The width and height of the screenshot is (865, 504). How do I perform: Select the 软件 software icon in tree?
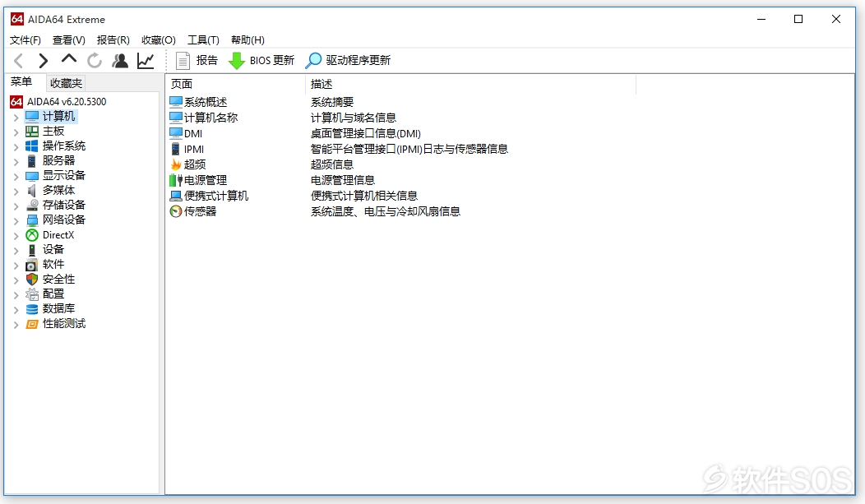pyautogui.click(x=32, y=265)
